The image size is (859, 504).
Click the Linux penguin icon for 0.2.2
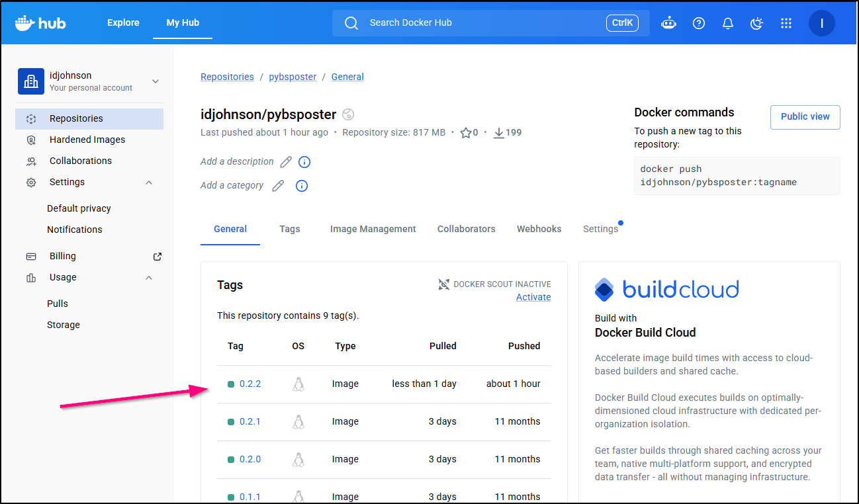click(298, 384)
